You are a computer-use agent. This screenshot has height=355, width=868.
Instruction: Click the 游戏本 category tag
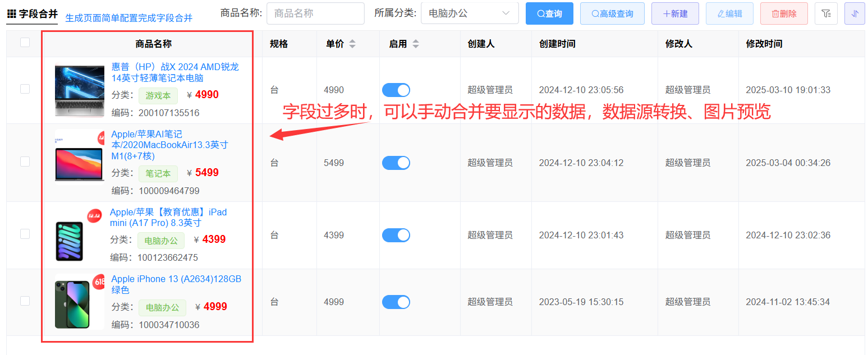158,96
